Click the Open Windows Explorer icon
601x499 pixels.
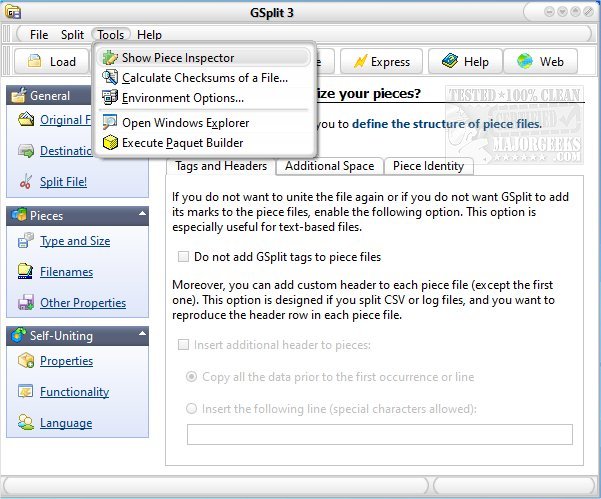(x=110, y=123)
